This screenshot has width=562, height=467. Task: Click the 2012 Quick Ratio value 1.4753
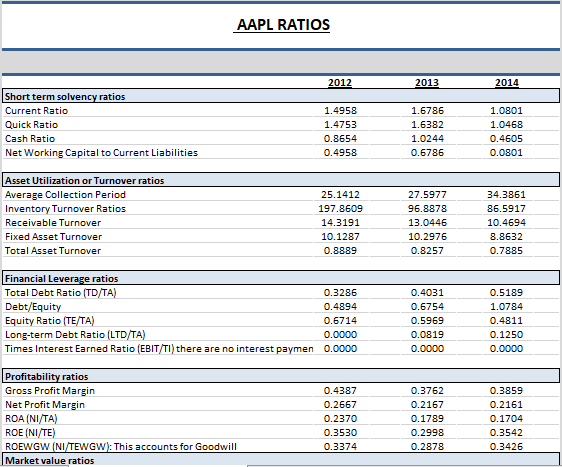[x=340, y=125]
